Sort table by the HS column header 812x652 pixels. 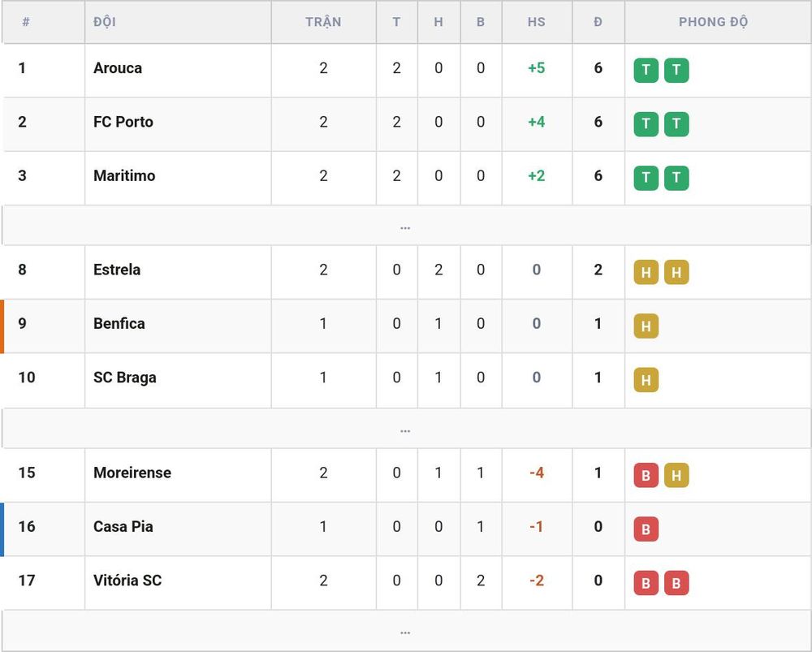click(x=537, y=22)
